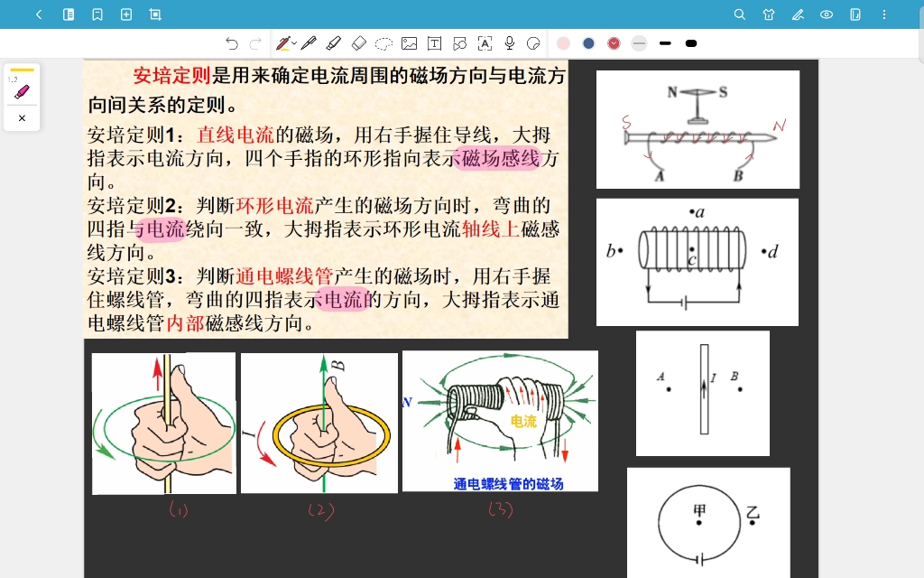Select the eraser tool
Viewport: 924px width, 578px height.
click(x=358, y=42)
